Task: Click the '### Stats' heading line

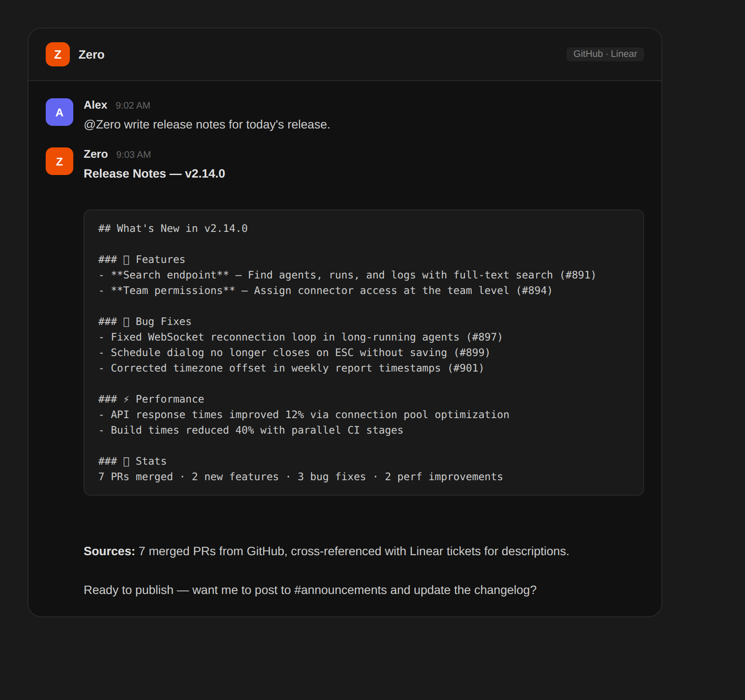Action: [x=132, y=461]
